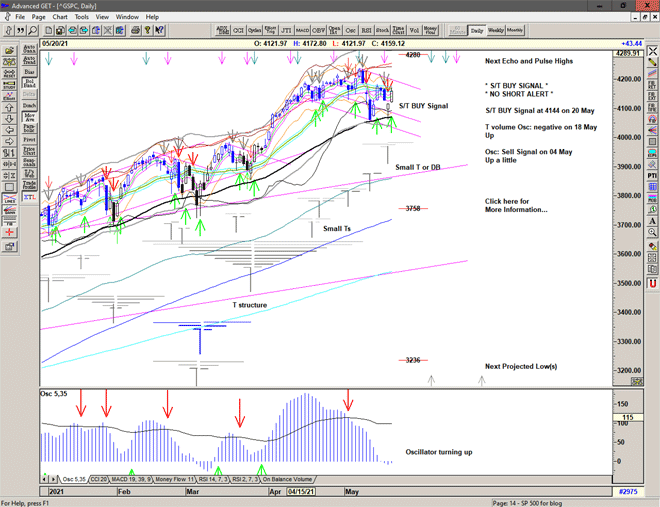This screenshot has height=507, width=660.
Task: Open the Chart menu
Action: [x=60, y=17]
